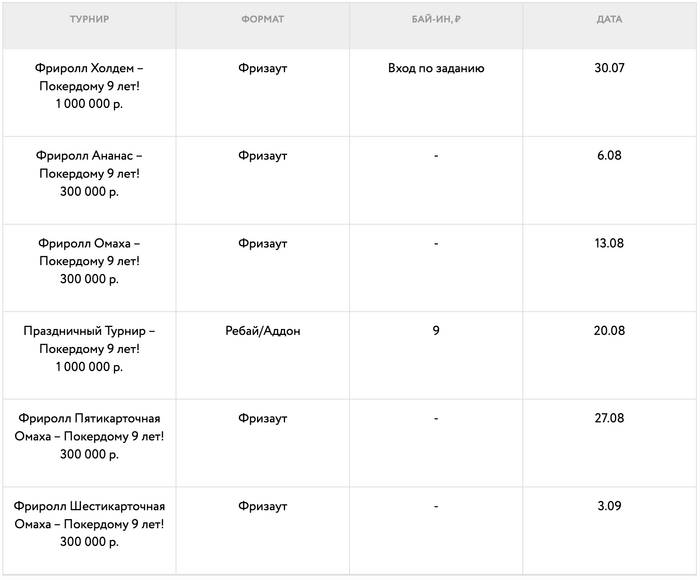Click the buy-in value 9

(x=436, y=331)
